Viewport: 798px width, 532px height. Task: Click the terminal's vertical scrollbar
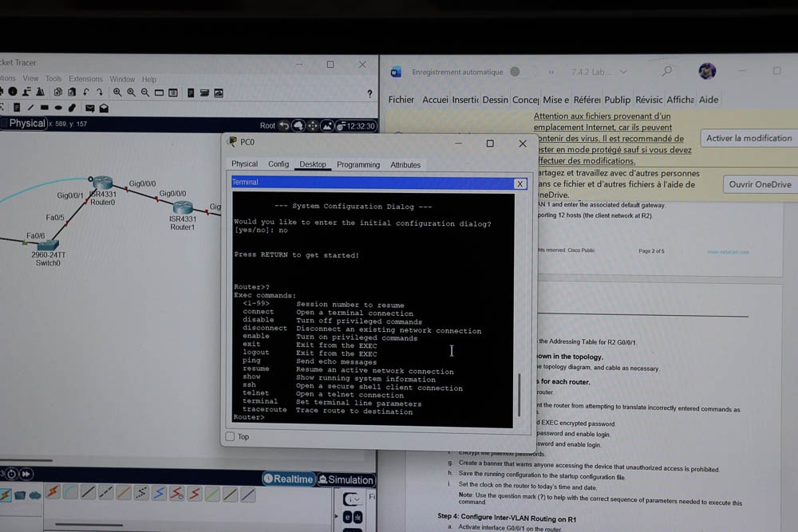(519, 394)
